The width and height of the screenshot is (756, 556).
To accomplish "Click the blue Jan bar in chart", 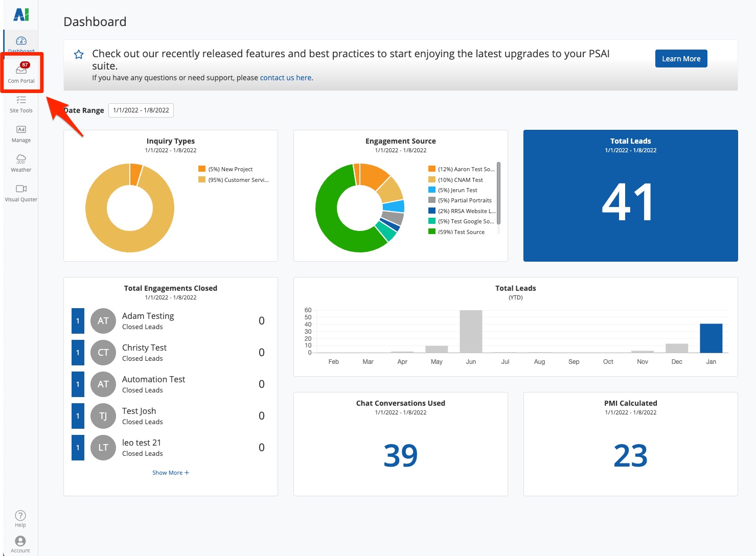I will click(711, 338).
